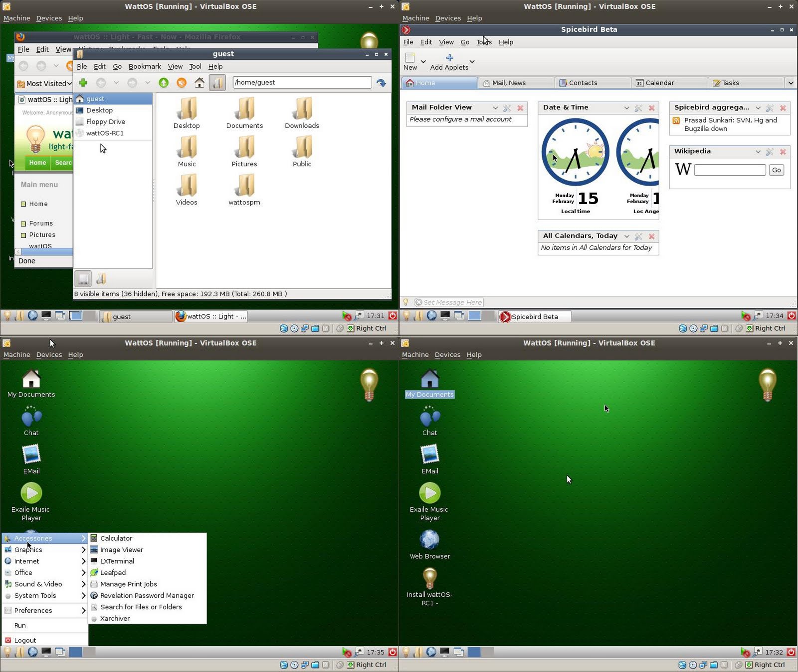798x672 pixels.
Task: Close the Wikipedia applet with its red X
Action: (x=783, y=152)
